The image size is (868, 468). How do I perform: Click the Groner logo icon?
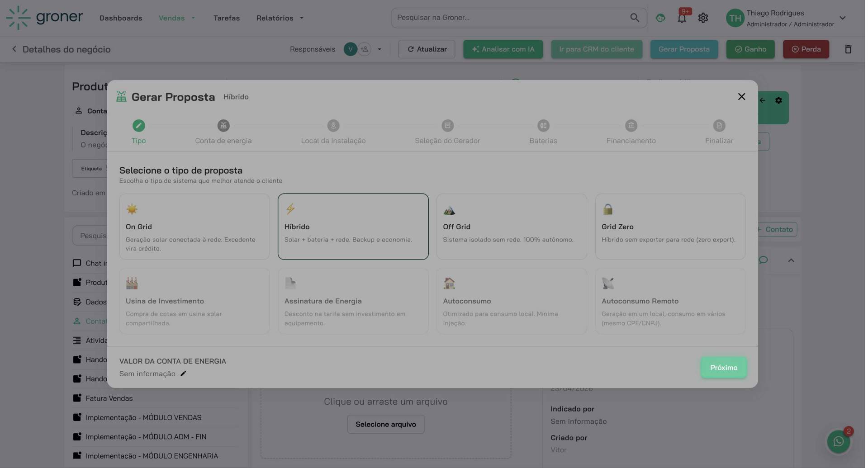point(19,17)
